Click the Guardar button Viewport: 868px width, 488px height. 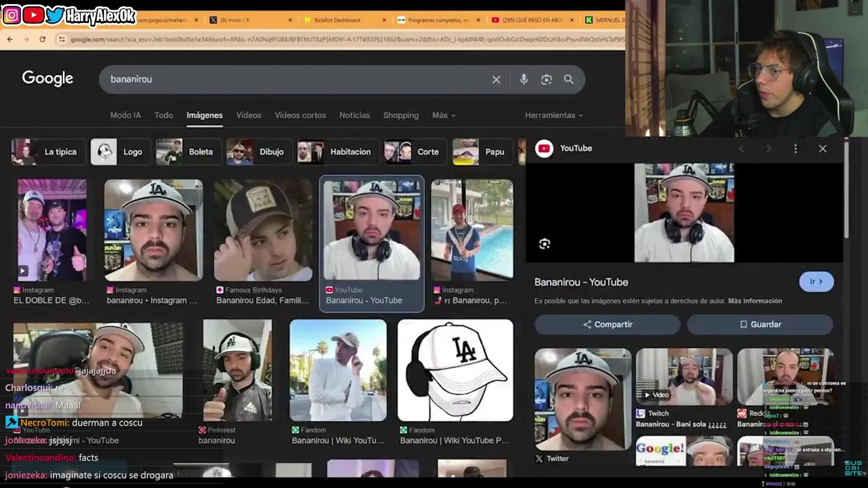pos(759,325)
